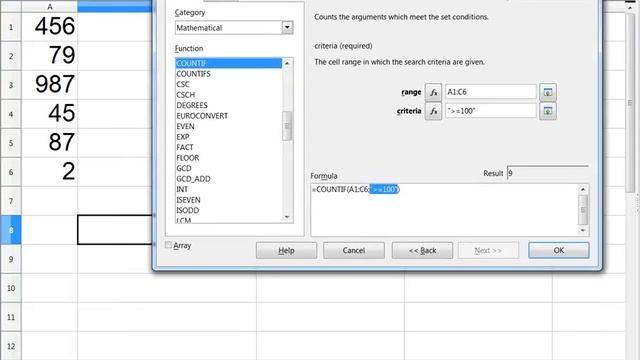Viewport: 640px width, 360px height.
Task: Select COUNTIF in the function list
Action: point(229,63)
